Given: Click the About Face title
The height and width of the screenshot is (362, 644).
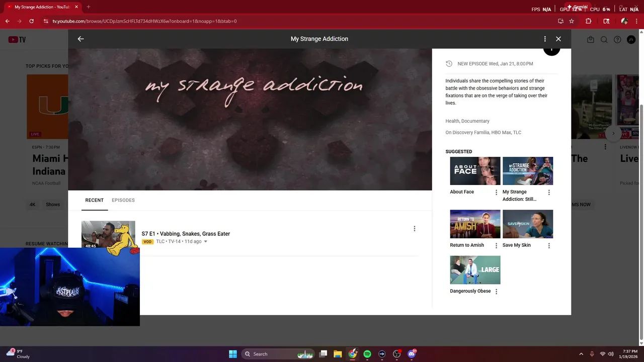Looking at the screenshot, I should pyautogui.click(x=462, y=192).
